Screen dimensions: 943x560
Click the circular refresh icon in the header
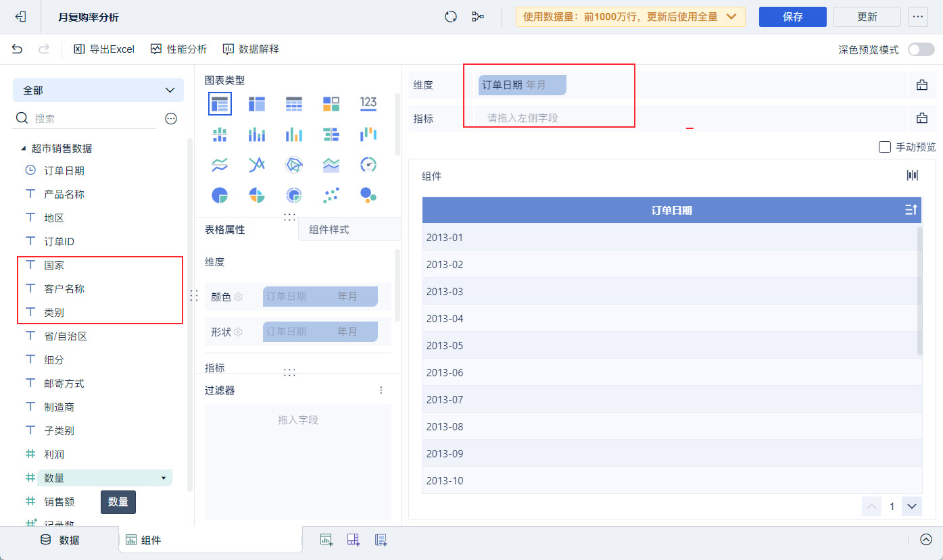click(451, 17)
